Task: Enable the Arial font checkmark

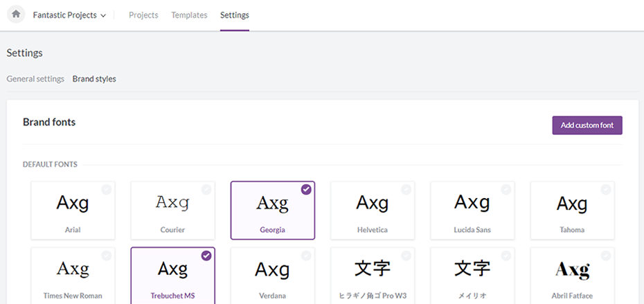Action: (x=107, y=190)
